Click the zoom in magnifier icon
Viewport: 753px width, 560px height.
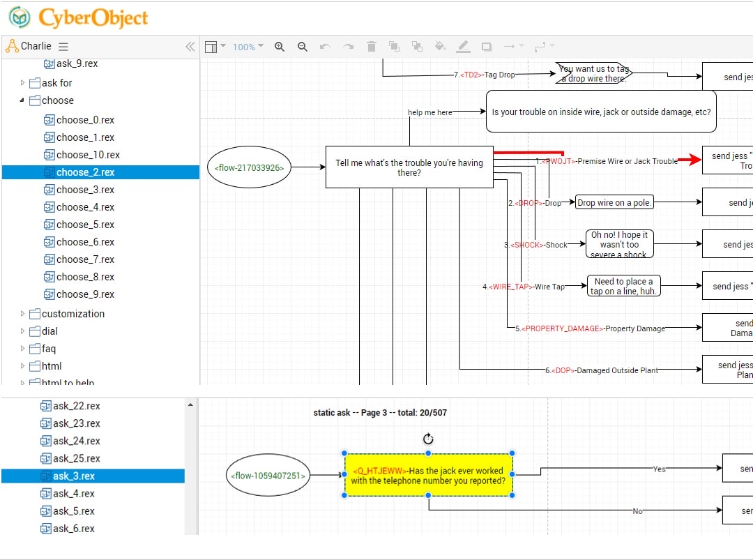click(280, 47)
